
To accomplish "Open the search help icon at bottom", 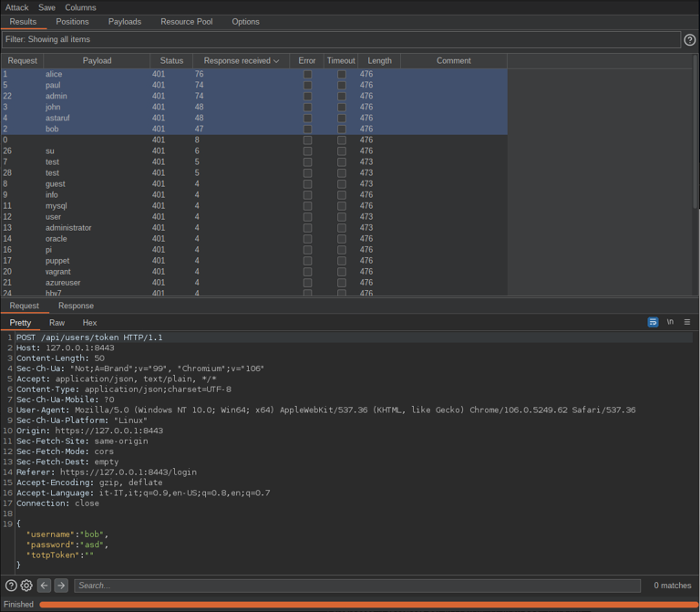I will tap(11, 586).
